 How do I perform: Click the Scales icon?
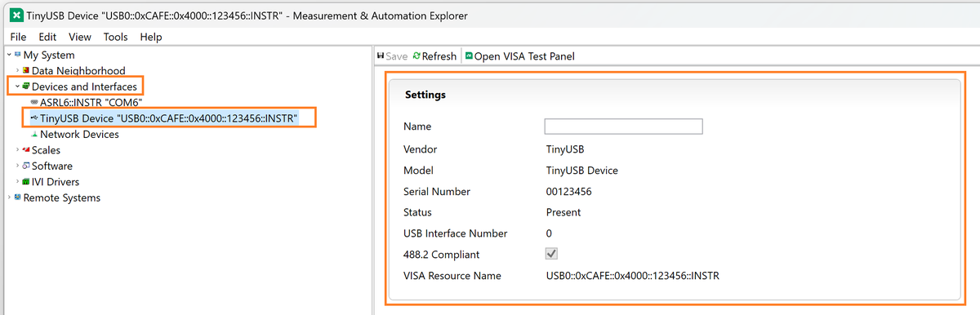[x=26, y=150]
